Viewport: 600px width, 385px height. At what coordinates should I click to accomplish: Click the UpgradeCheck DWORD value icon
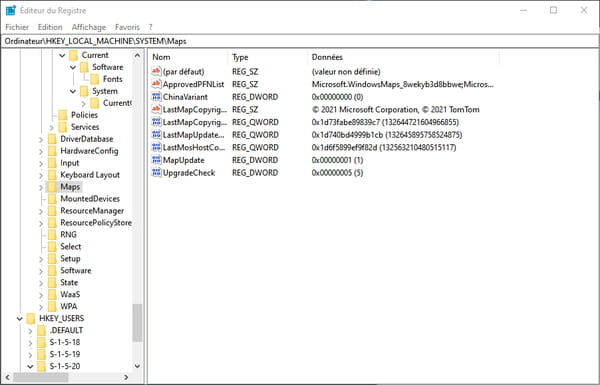pos(156,172)
